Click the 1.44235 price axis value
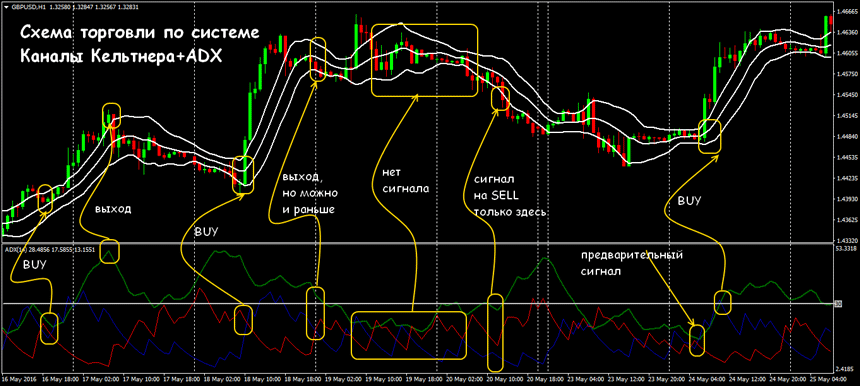860x386 pixels. (x=847, y=178)
